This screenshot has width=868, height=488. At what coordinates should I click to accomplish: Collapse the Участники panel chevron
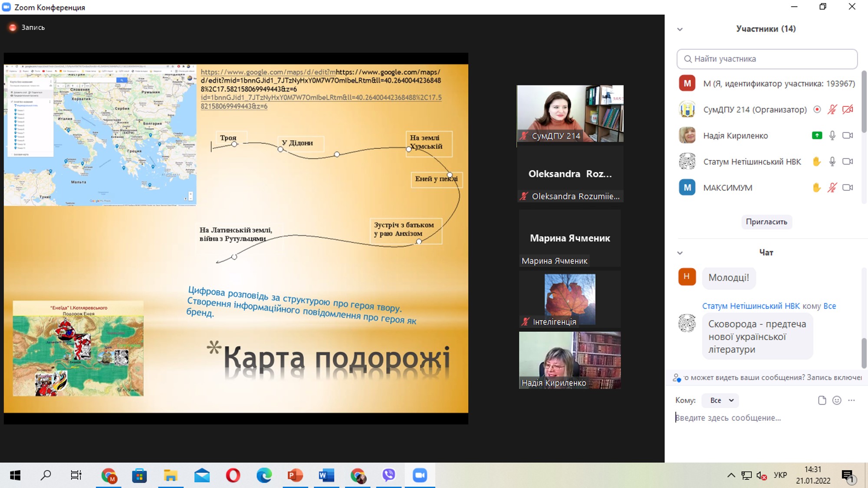(680, 29)
